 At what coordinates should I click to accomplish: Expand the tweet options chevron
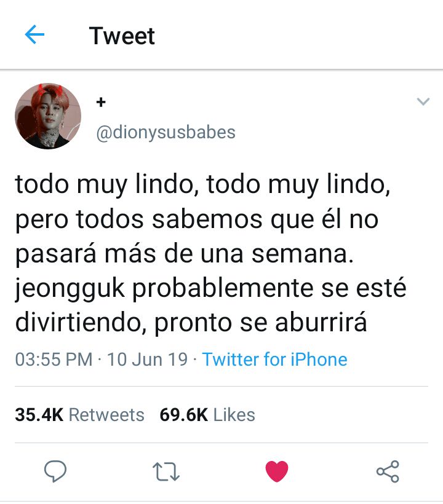(x=423, y=101)
